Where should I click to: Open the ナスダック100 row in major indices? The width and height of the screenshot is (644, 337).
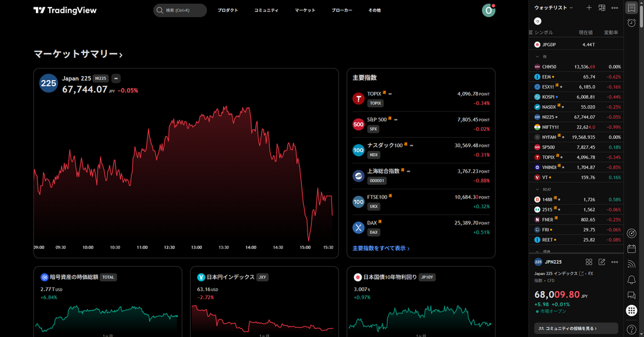421,150
